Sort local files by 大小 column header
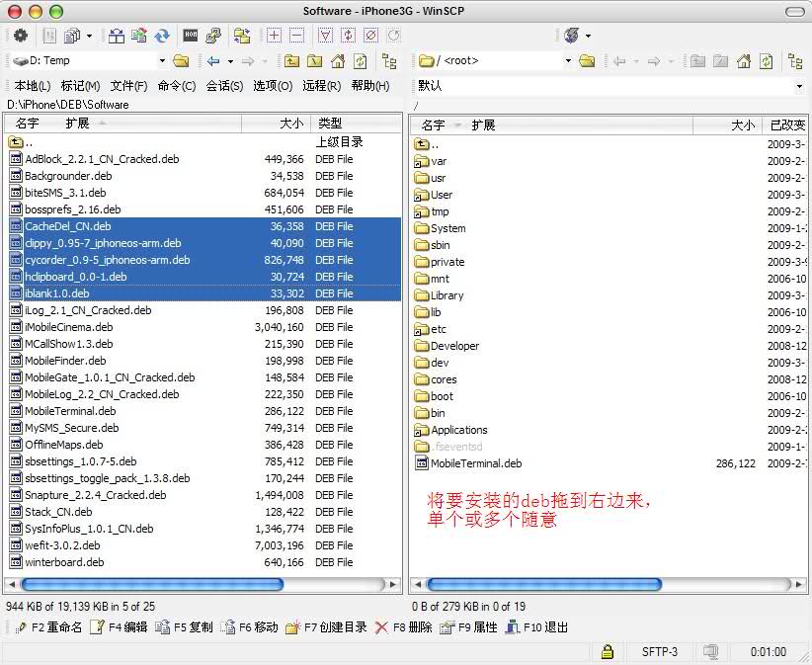The width and height of the screenshot is (812, 665). (276, 124)
